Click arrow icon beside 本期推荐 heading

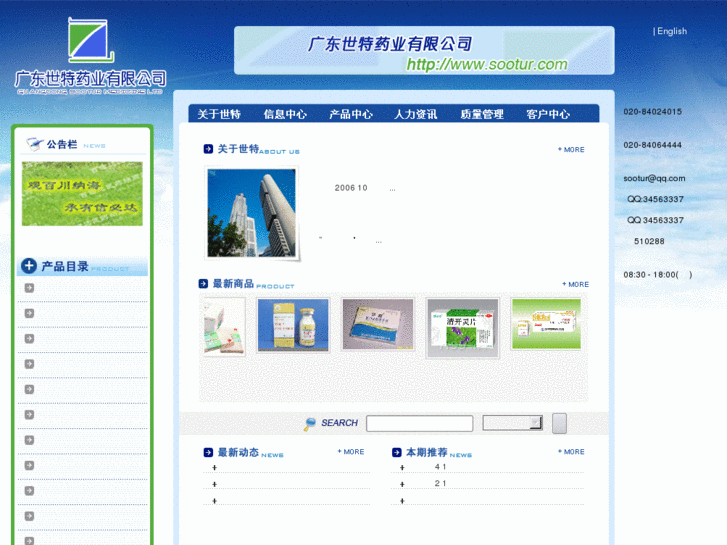coord(396,452)
